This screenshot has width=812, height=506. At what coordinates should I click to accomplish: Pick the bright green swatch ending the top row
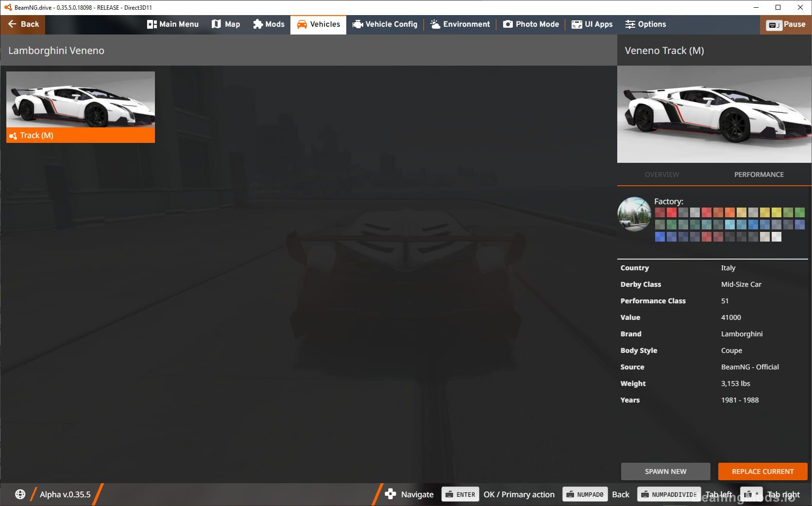click(x=800, y=212)
